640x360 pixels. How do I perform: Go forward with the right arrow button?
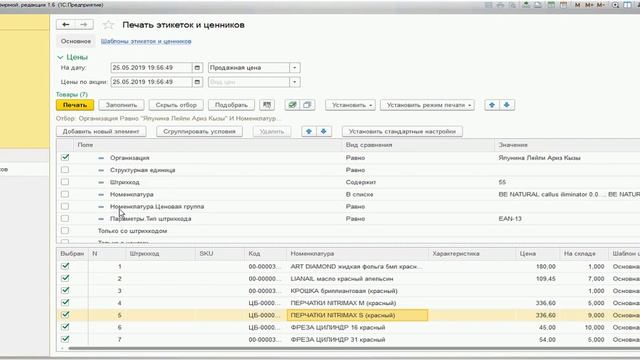[84, 24]
